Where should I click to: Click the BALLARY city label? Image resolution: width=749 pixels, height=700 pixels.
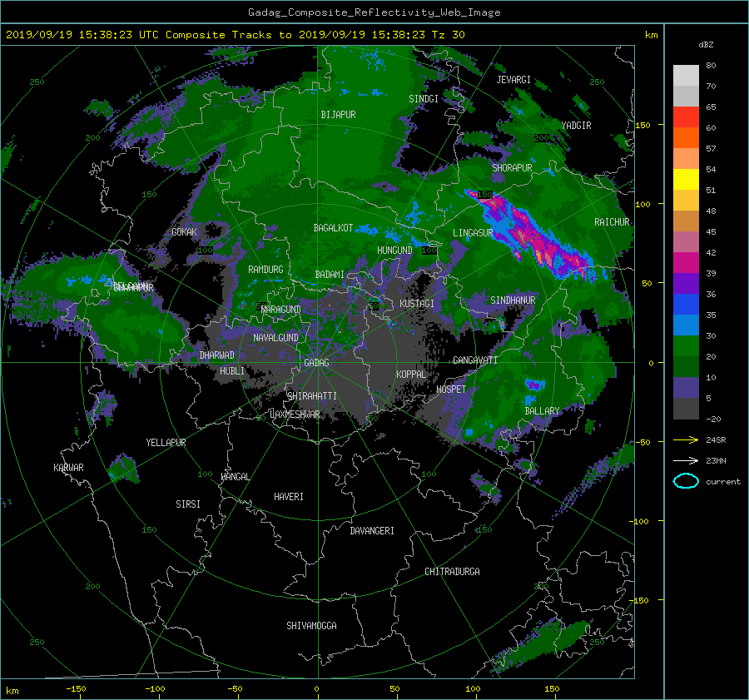(x=542, y=411)
